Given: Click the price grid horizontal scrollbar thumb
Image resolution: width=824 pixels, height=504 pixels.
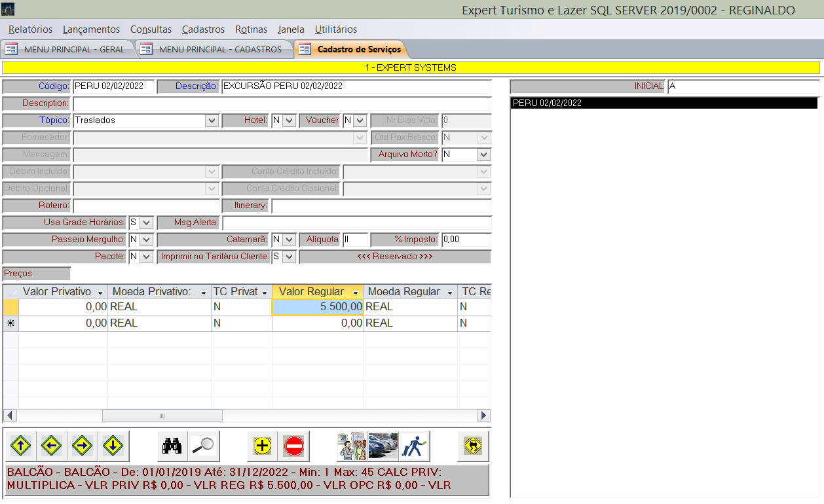Looking at the screenshot, I should point(162,415).
